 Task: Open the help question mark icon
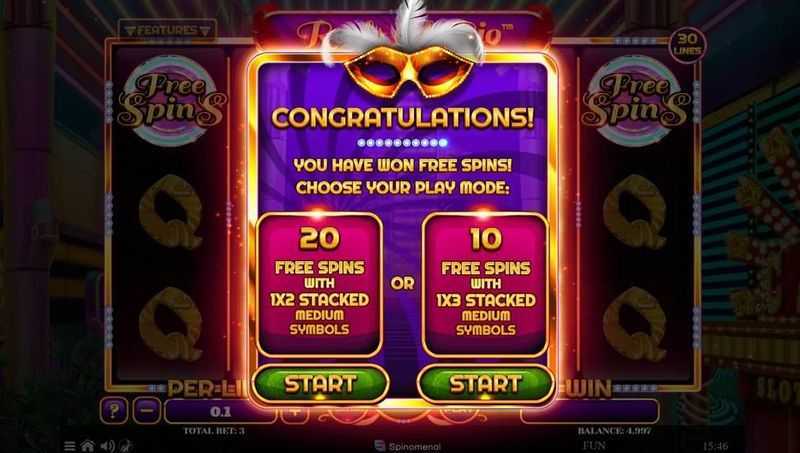(114, 410)
